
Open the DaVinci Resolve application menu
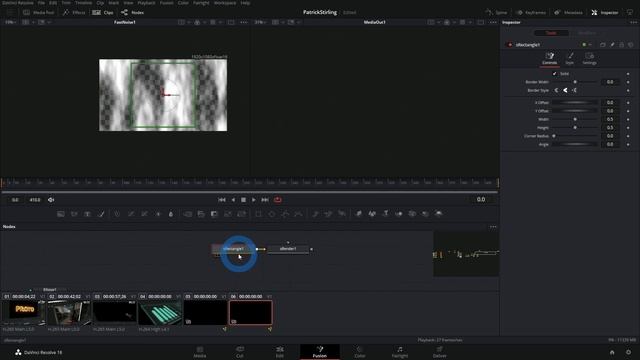[18, 2]
